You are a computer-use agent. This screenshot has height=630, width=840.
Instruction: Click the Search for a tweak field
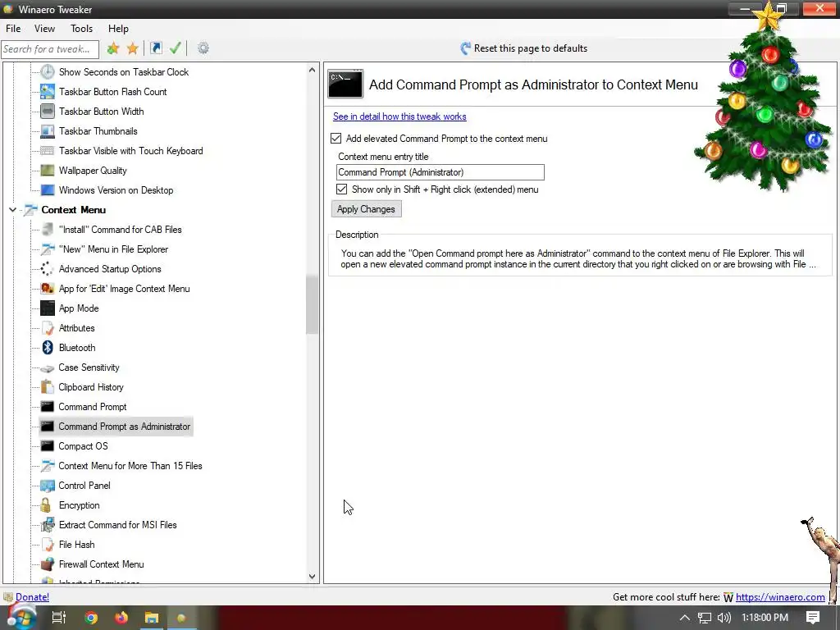tap(50, 49)
